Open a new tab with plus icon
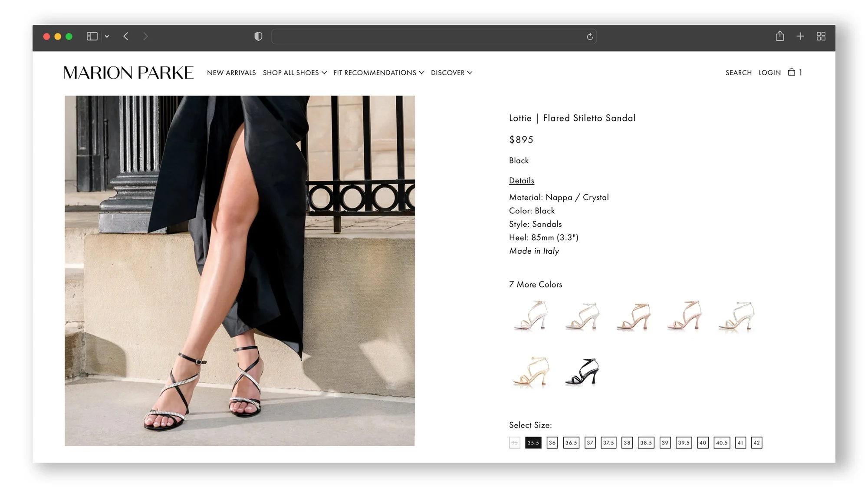The image size is (868, 500). tap(800, 36)
